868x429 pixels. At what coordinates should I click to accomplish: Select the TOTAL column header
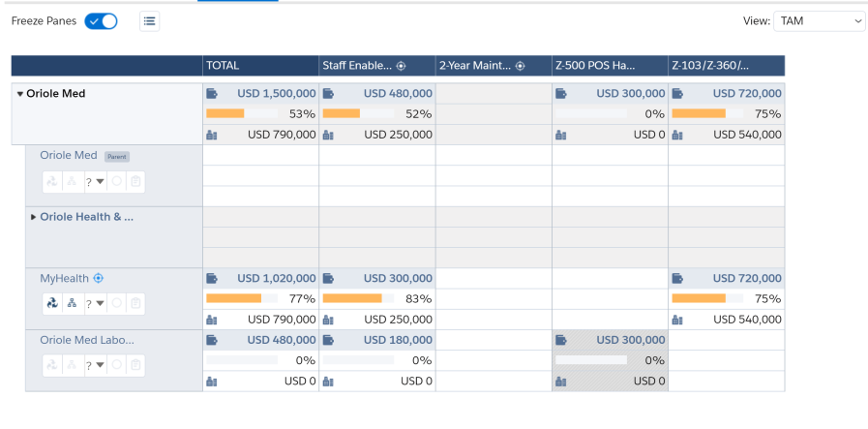point(260,66)
